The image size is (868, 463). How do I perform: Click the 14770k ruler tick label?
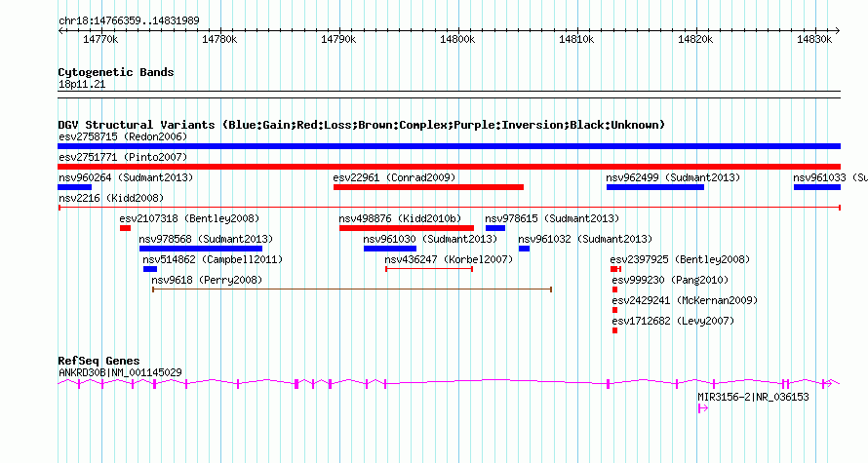click(x=100, y=40)
